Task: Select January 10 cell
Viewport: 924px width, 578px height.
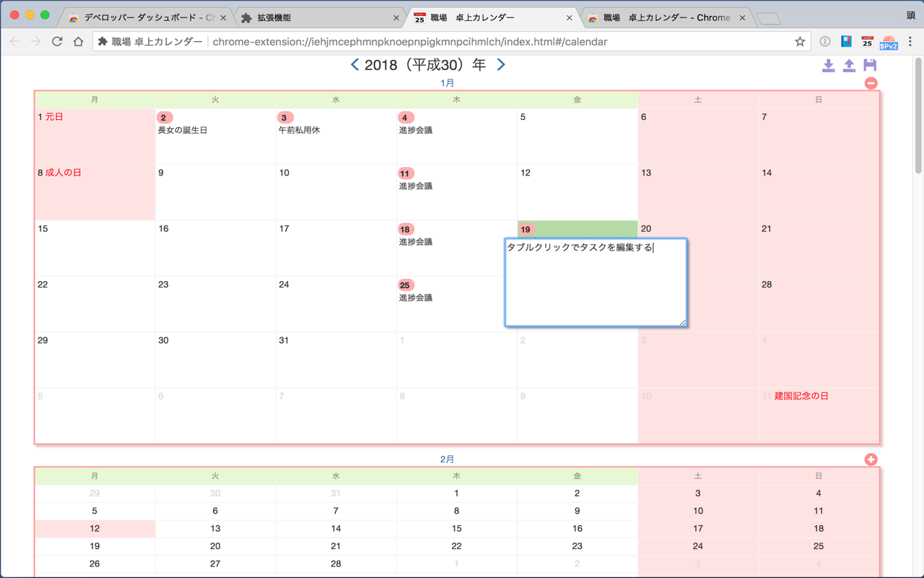Action: (336, 192)
